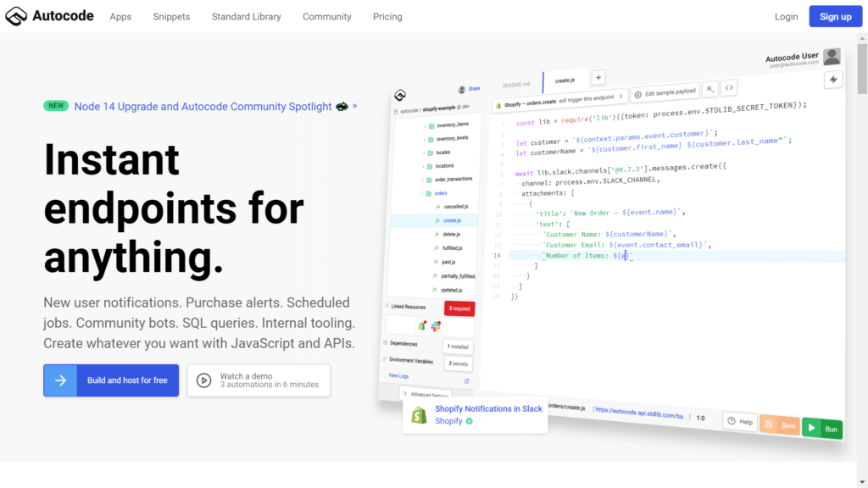Click the external link icon beside View Logs

click(x=467, y=380)
